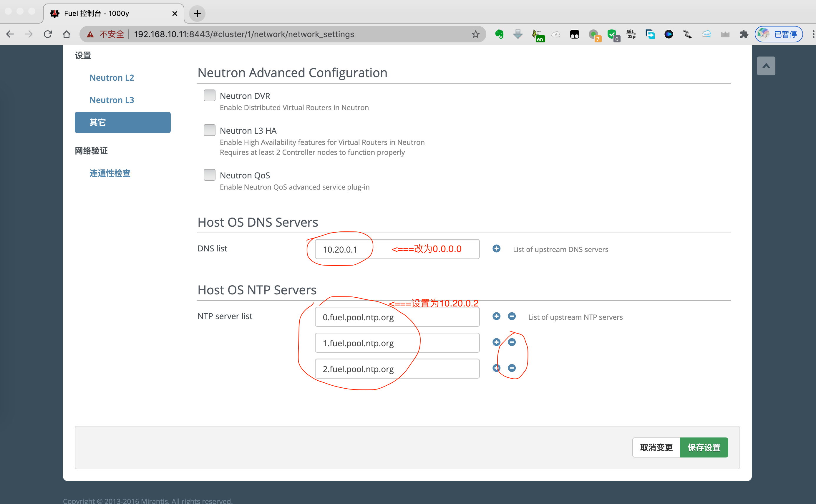Click the not-secure warning icon
The image size is (816, 504).
point(90,34)
